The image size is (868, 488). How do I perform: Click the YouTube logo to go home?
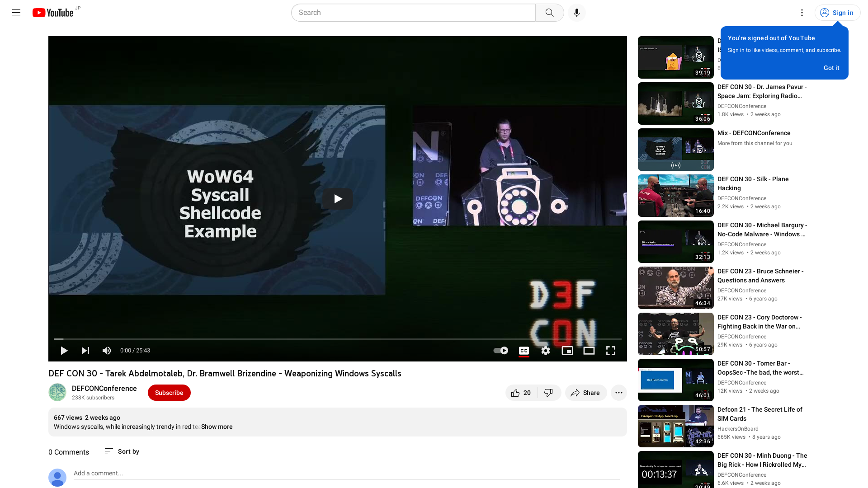53,12
